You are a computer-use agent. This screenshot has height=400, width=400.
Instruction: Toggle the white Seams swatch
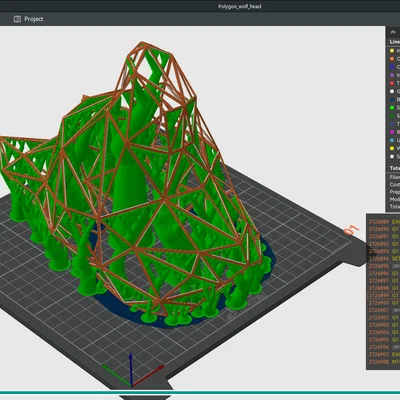click(392, 157)
